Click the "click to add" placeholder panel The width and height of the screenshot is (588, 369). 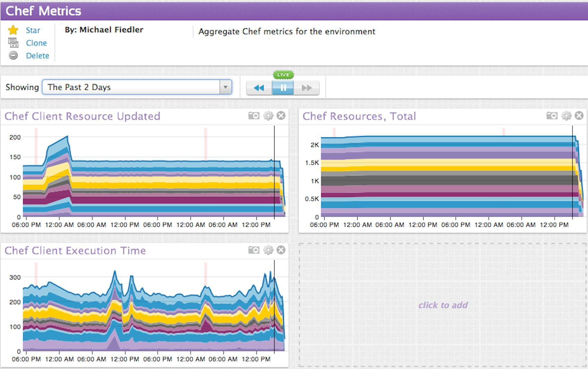(444, 304)
